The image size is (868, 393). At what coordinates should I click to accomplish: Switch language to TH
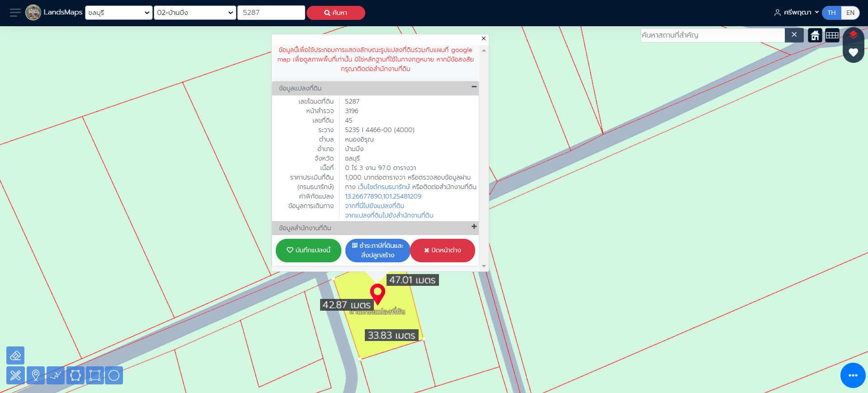tap(831, 13)
